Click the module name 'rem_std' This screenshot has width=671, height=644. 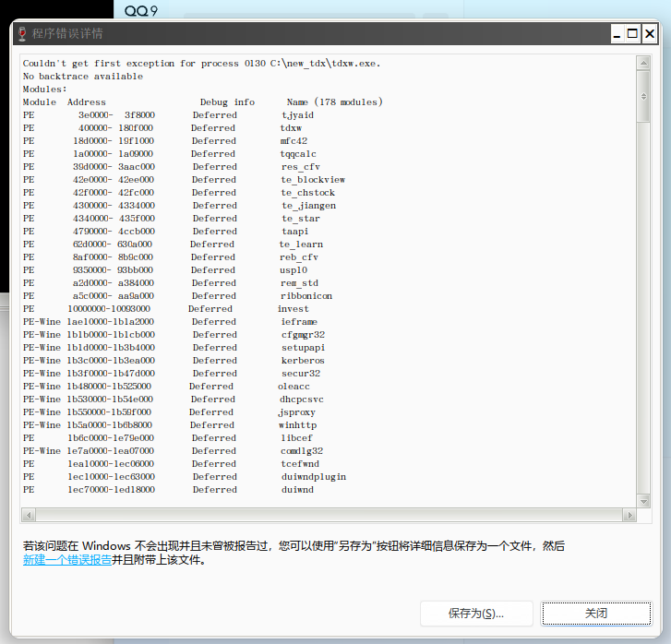[x=300, y=283]
